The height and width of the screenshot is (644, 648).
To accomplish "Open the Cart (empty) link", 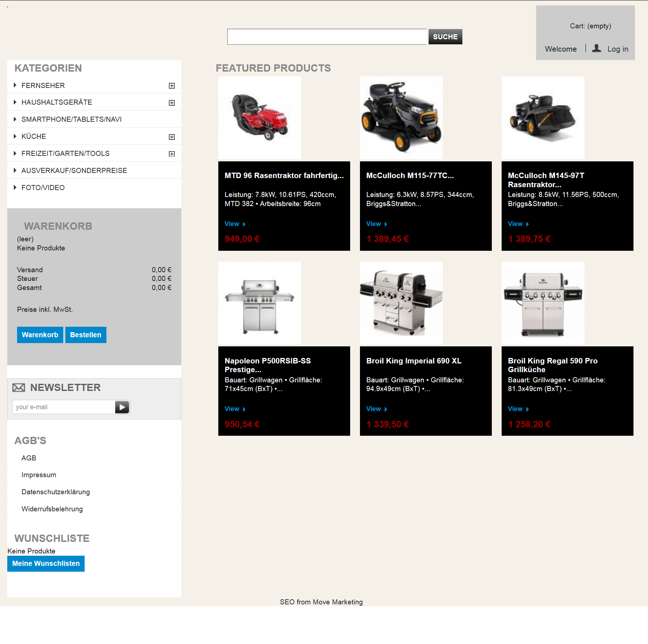I will point(591,26).
